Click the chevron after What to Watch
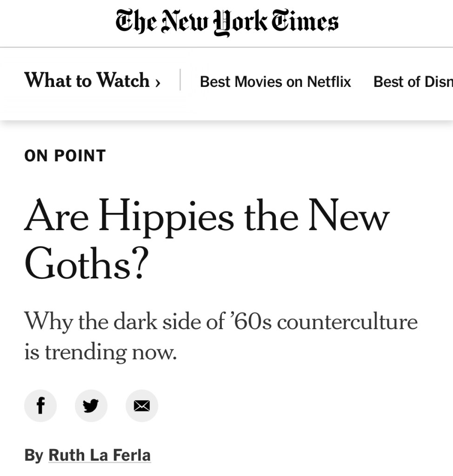This screenshot has height=476, width=453. click(158, 82)
